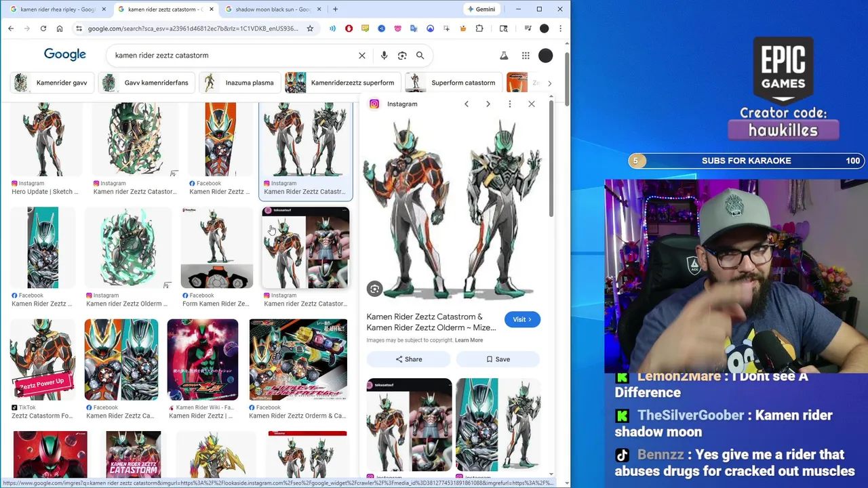Open Chrome extensions puzzle icon
The image size is (868, 488).
click(x=479, y=28)
